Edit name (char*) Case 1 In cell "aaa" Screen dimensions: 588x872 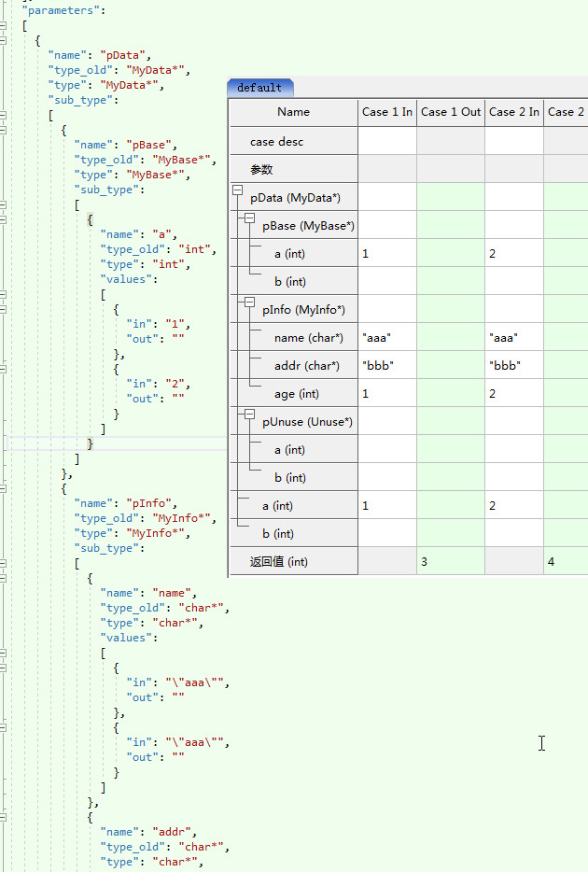386,337
